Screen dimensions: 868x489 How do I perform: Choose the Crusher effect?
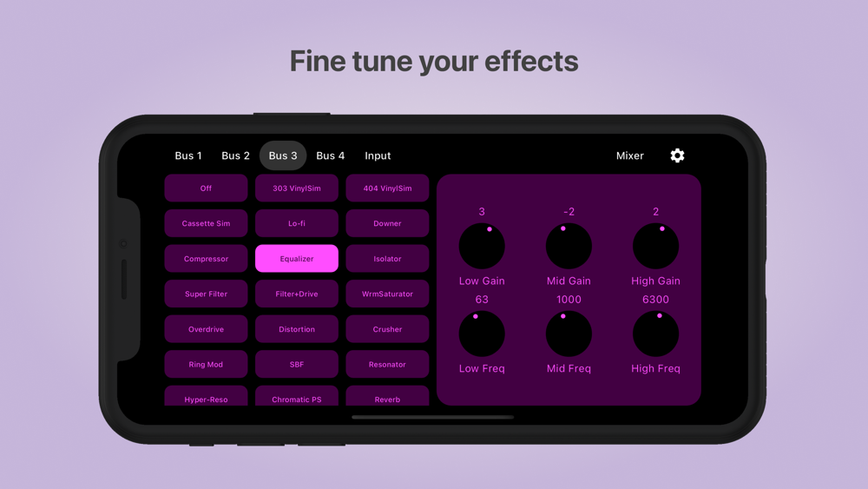click(387, 329)
